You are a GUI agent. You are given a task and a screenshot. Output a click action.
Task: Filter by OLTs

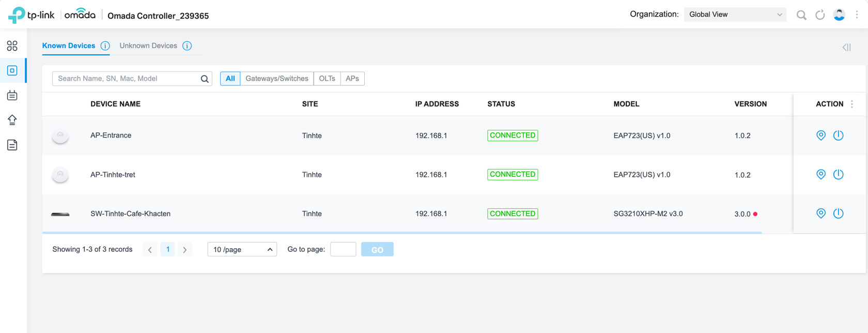(327, 79)
